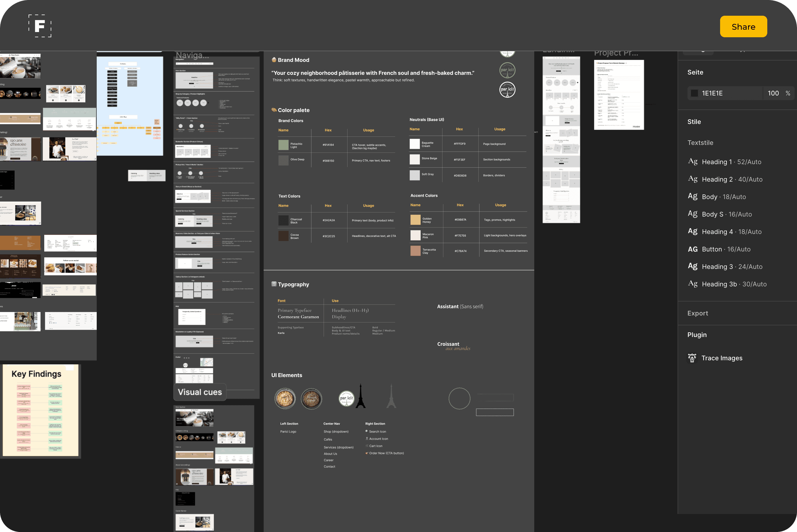Select Heading 3b · 30/Auto style
The image size is (797, 532).
pyautogui.click(x=734, y=284)
